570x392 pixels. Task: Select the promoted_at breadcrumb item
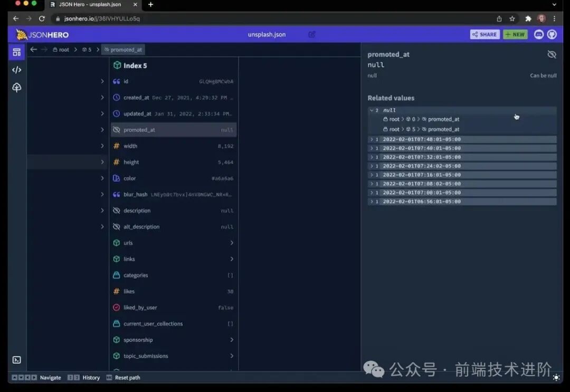point(123,49)
